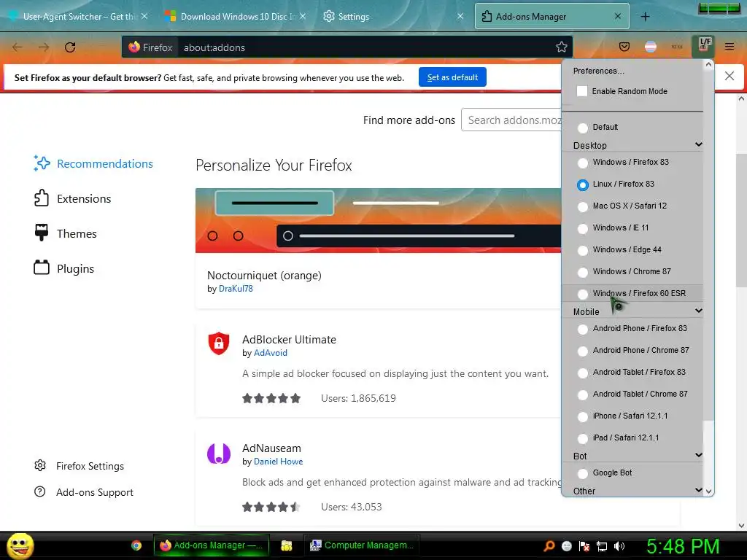Click the AdNauseam purple logo
The image size is (747, 560).
[x=219, y=453]
